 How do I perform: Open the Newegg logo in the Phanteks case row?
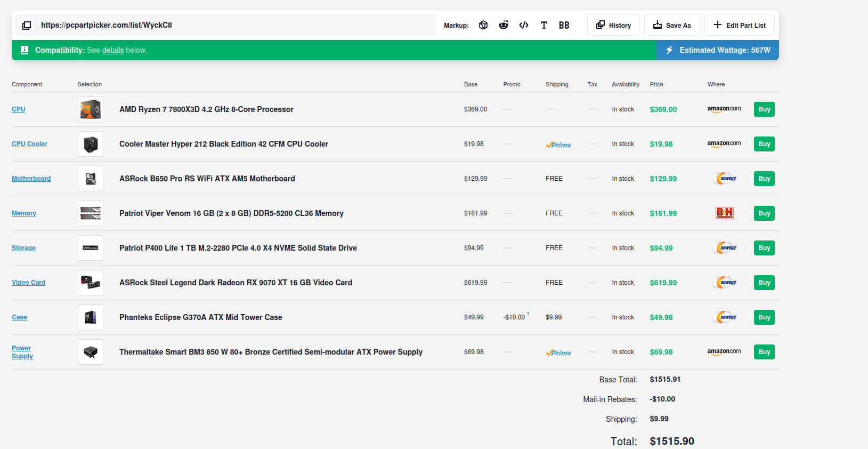pyautogui.click(x=725, y=317)
